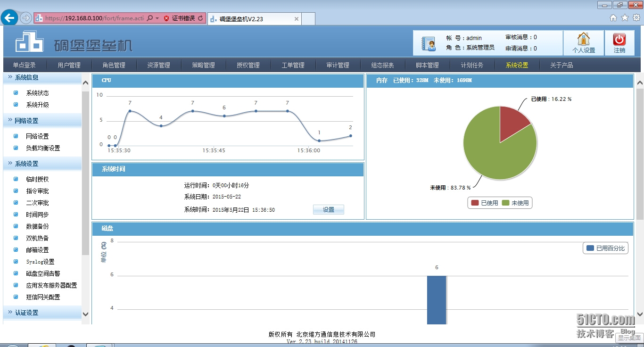Screen dimensions: 644x347
Task: Click the bullet icon beside 双机热备
Action: point(16,238)
